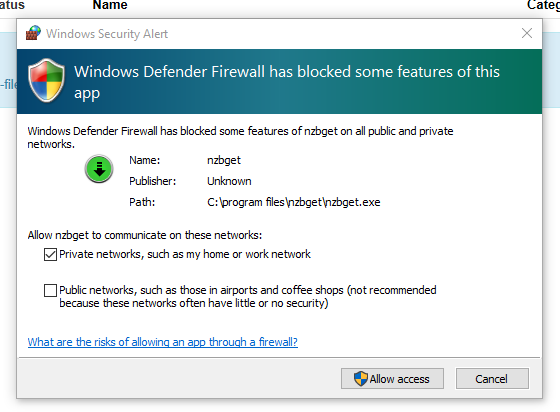Enable the Public networks checkbox
The width and height of the screenshot is (560, 412).
coord(50,290)
